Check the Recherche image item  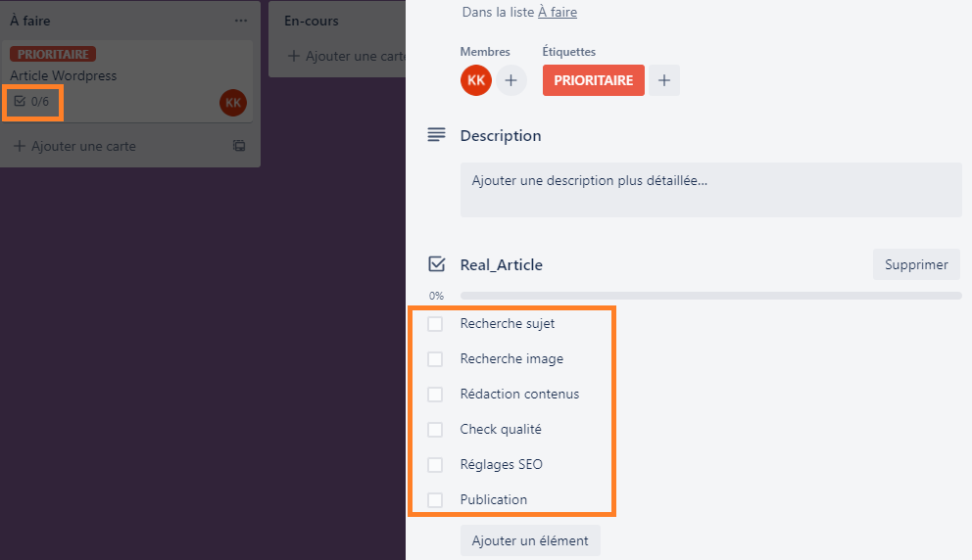coord(435,359)
